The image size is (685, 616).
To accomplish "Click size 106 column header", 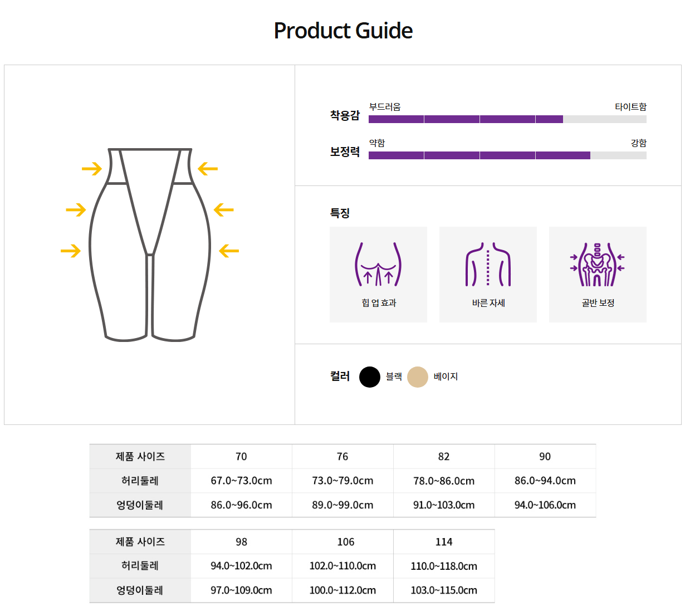I will pyautogui.click(x=346, y=542).
